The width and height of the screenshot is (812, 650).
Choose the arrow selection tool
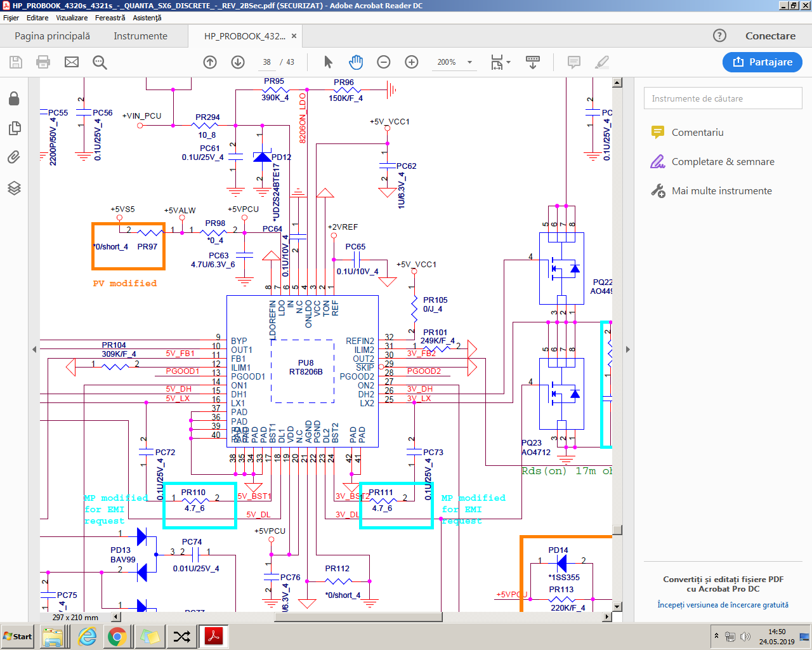(328, 62)
